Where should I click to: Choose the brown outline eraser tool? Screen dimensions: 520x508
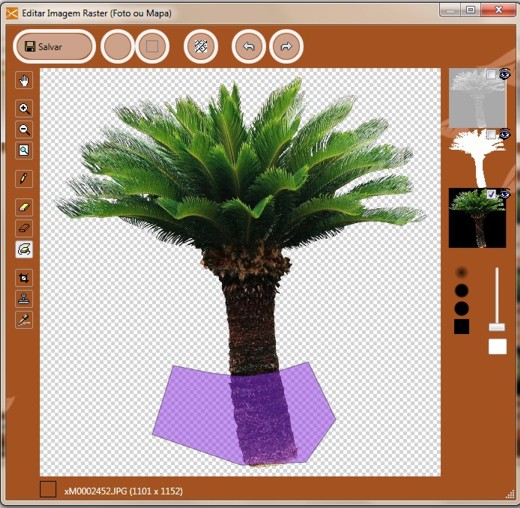coord(24,228)
